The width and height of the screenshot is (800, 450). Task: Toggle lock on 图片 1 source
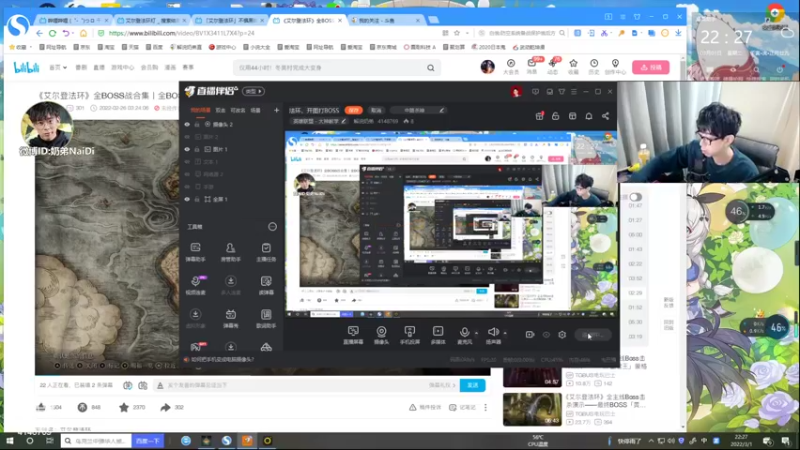197,149
